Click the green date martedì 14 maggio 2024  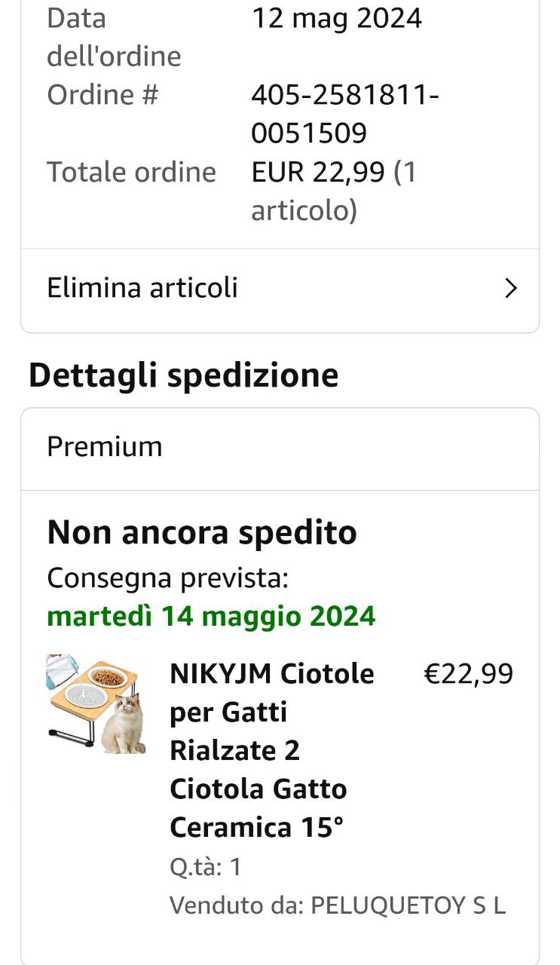tap(211, 617)
